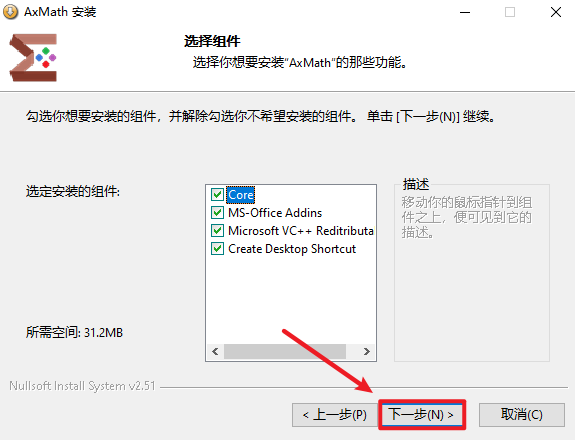Select the MS-Office Addins list entry
Image resolution: width=575 pixels, height=440 pixels.
tap(275, 213)
